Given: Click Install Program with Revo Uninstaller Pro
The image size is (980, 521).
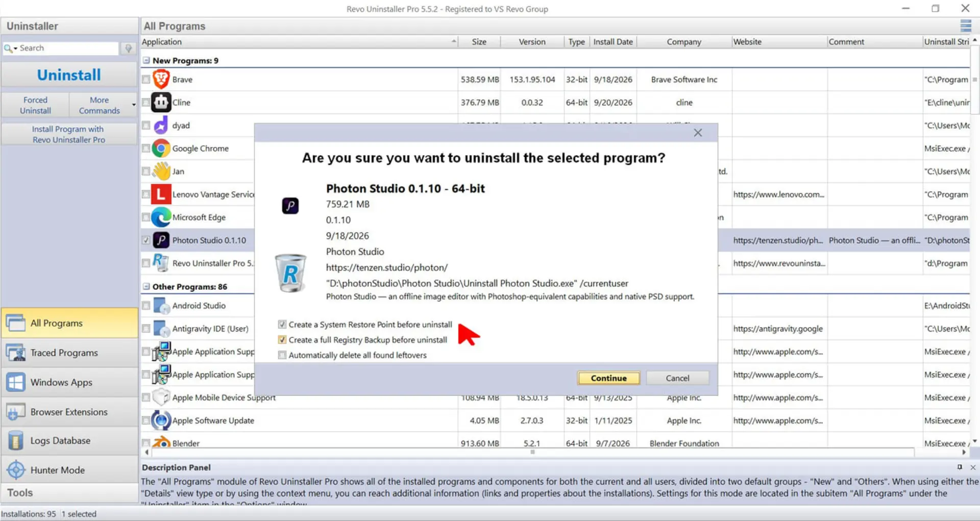Looking at the screenshot, I should tap(68, 134).
